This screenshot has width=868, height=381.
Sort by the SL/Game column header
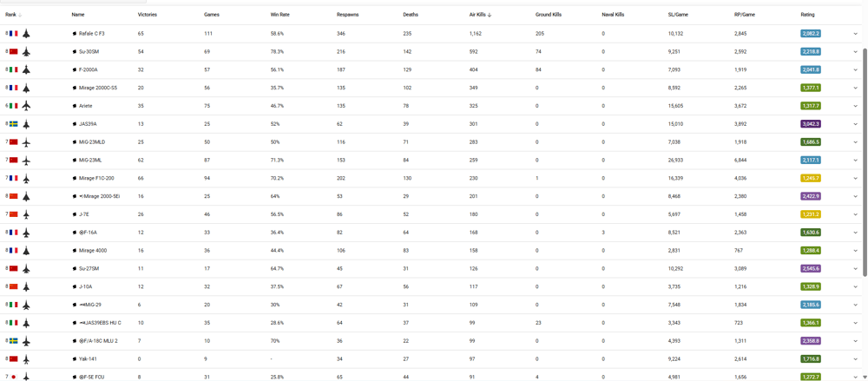click(678, 15)
